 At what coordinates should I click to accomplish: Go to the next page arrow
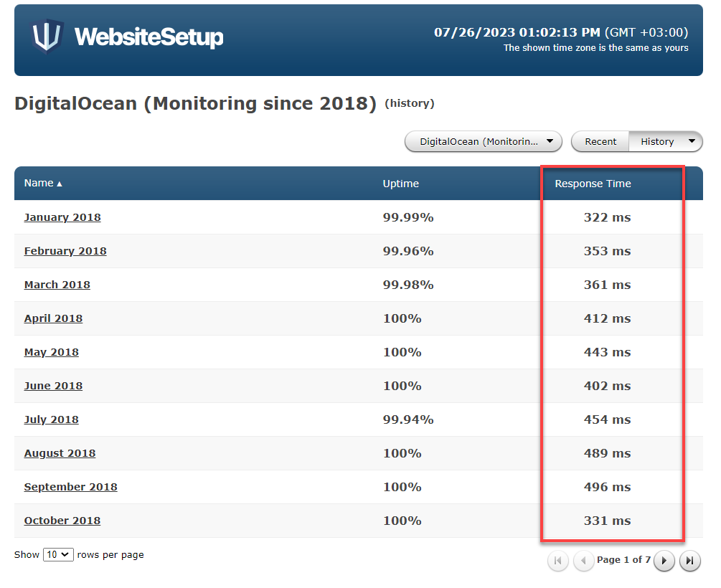[664, 561]
